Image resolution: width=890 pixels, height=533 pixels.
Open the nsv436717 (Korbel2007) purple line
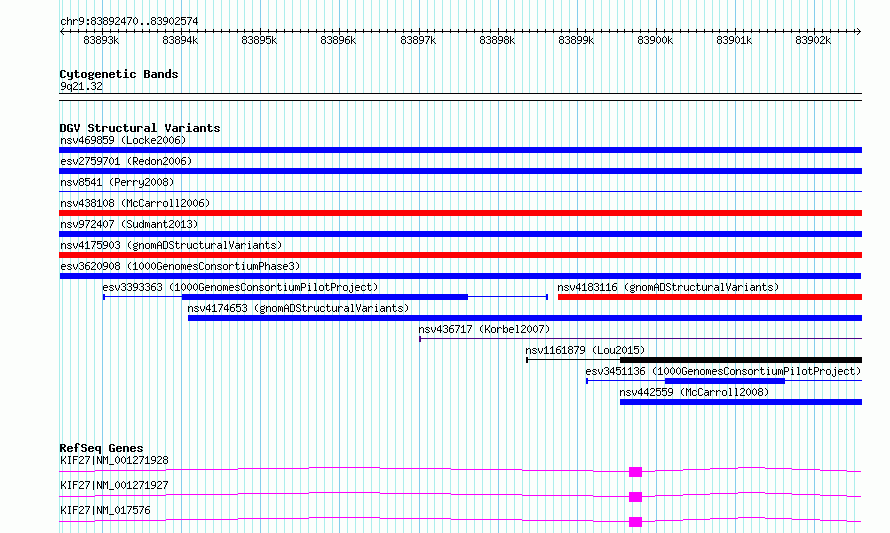640,339
